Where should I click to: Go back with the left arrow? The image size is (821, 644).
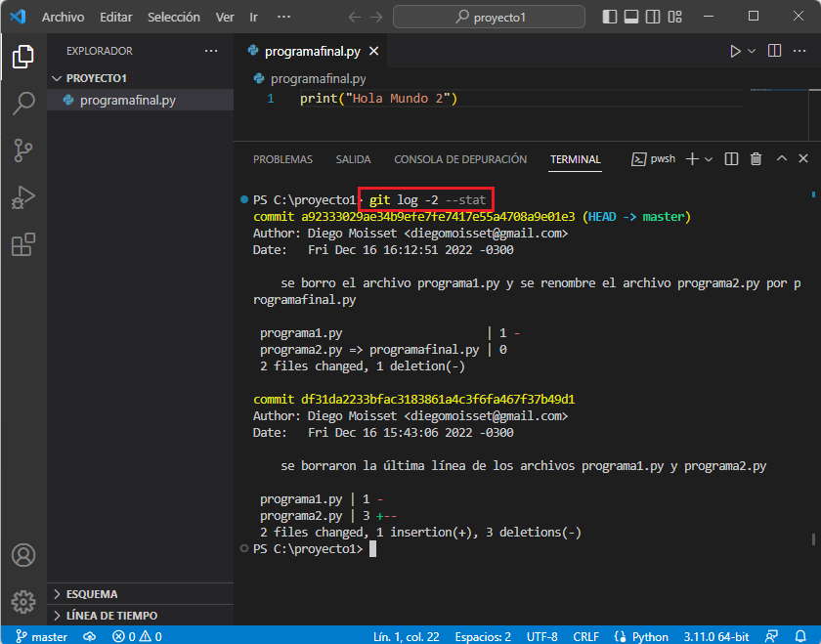tap(355, 18)
